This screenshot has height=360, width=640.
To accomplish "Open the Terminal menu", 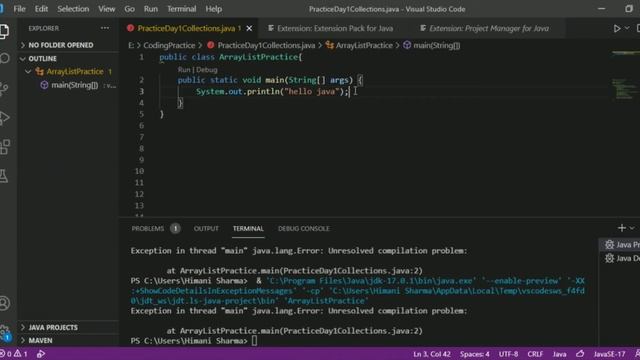I will tap(182, 9).
